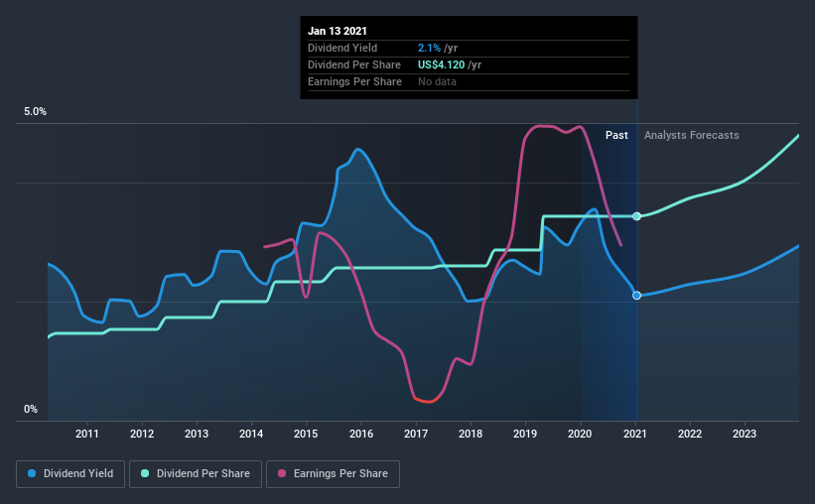Click the pink dot in Earnings Per Share legend
Image resolution: width=815 pixels, height=504 pixels.
pyautogui.click(x=282, y=473)
